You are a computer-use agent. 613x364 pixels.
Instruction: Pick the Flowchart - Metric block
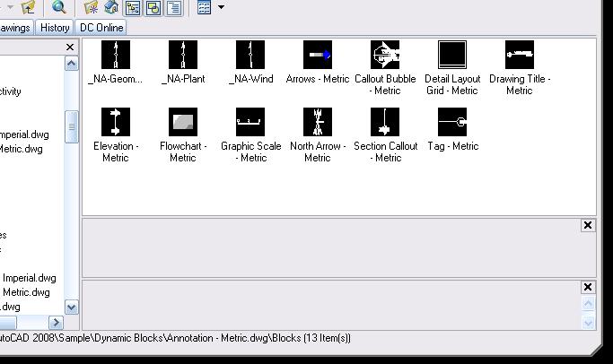point(183,123)
